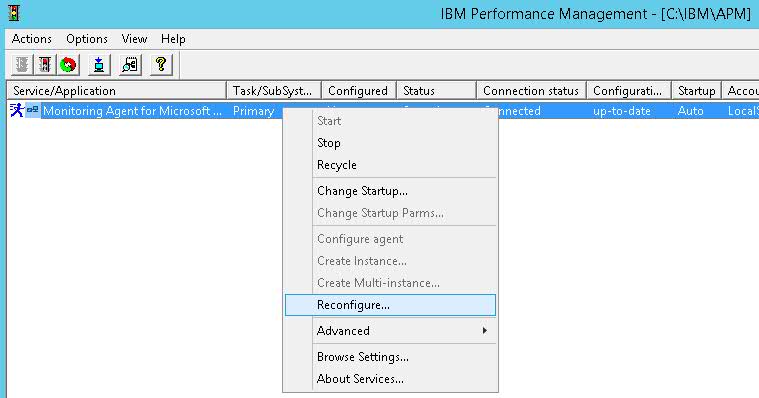759x398 pixels.
Task: Click the Primary cell in agent row
Action: point(254,111)
